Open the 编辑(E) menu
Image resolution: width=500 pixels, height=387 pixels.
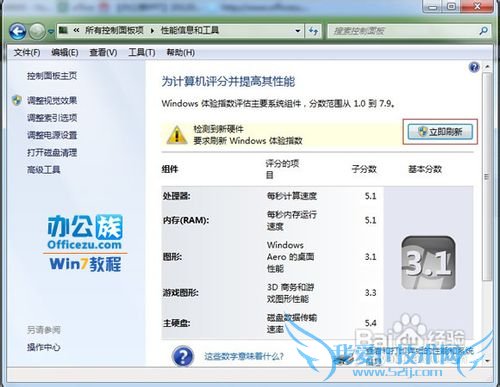click(x=65, y=52)
